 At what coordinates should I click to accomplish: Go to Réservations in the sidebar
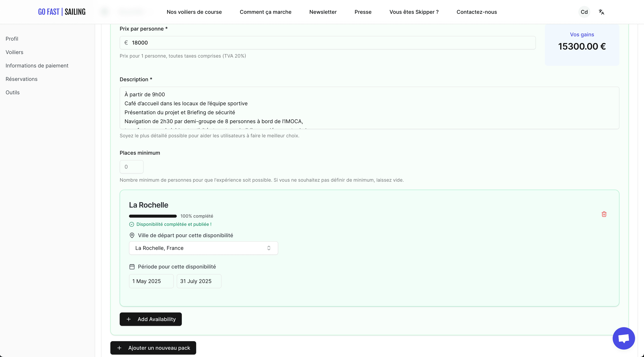tap(21, 79)
